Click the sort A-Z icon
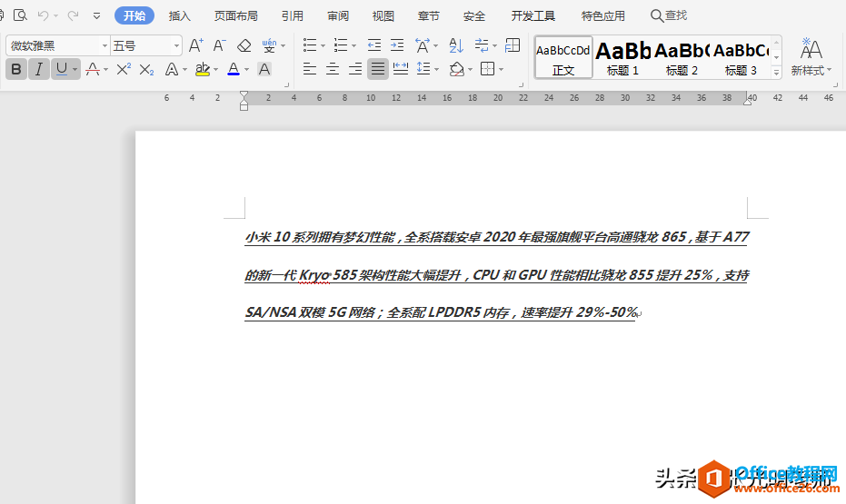 pyautogui.click(x=456, y=45)
